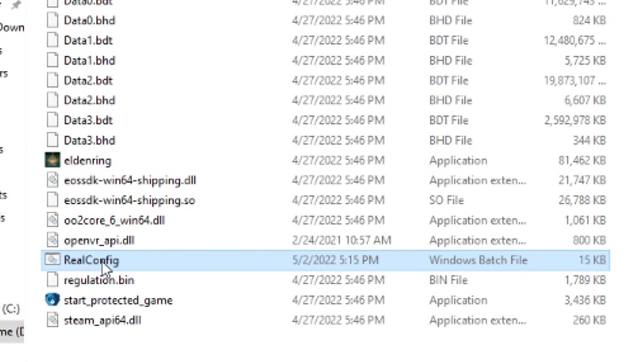Select the eldenring application icon

click(x=52, y=160)
